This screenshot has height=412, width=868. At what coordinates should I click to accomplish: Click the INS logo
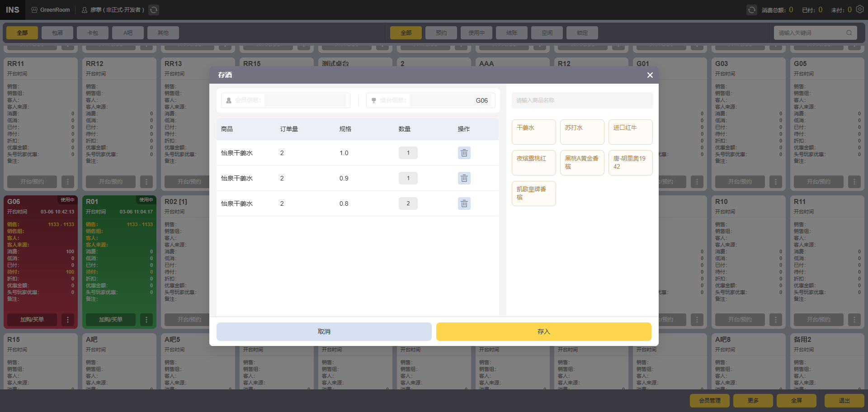(13, 10)
